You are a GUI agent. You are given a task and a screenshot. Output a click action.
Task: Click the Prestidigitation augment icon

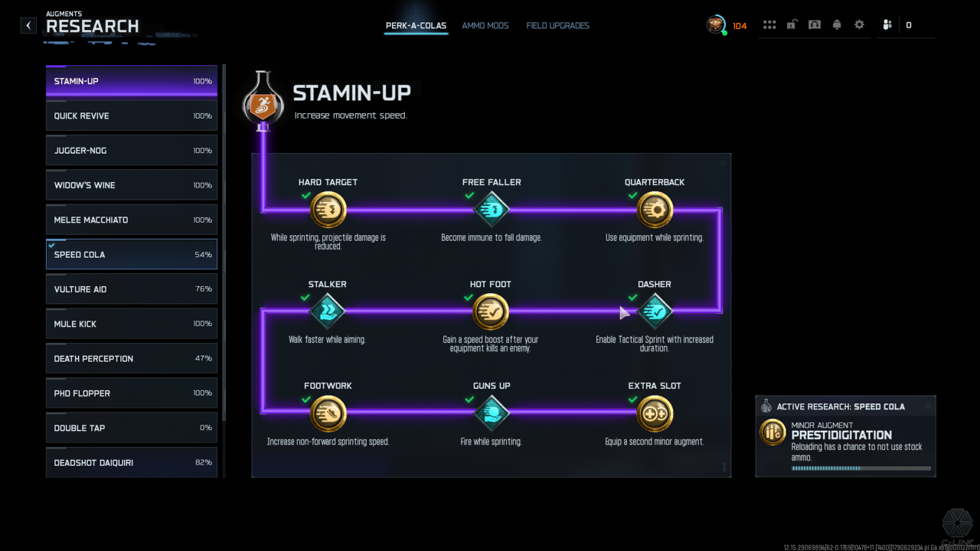pyautogui.click(x=773, y=432)
